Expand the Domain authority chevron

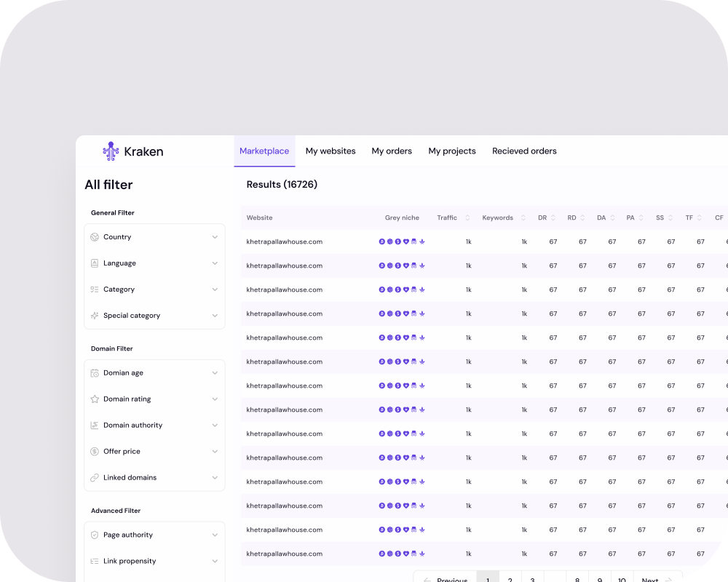215,425
